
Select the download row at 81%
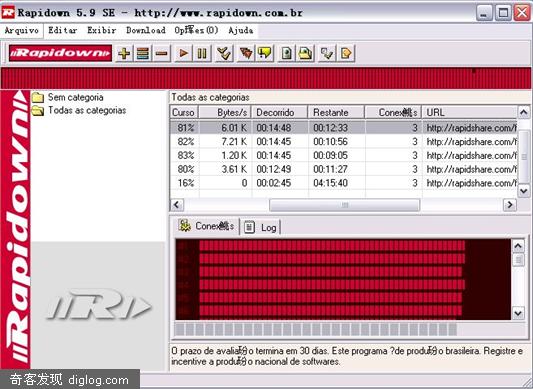pos(343,128)
